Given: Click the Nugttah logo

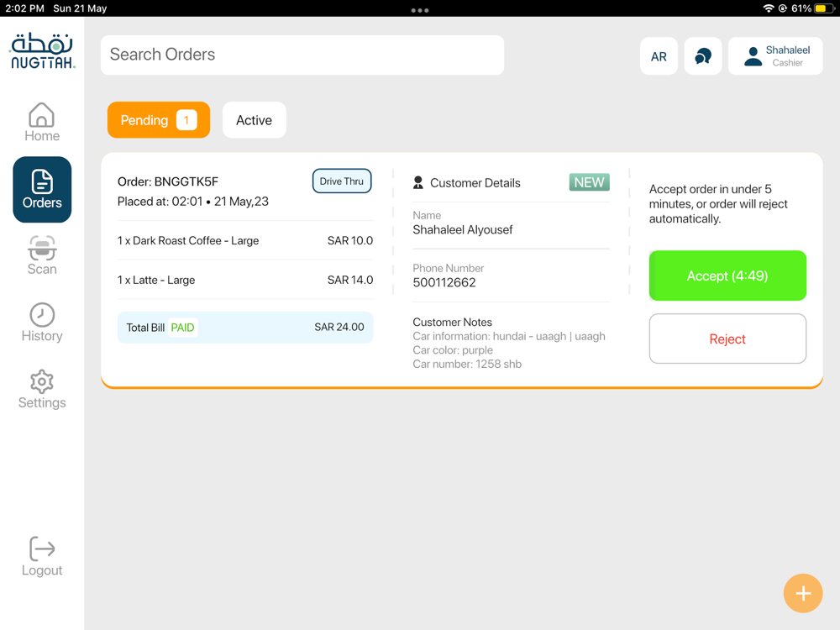Looking at the screenshot, I should (42, 50).
